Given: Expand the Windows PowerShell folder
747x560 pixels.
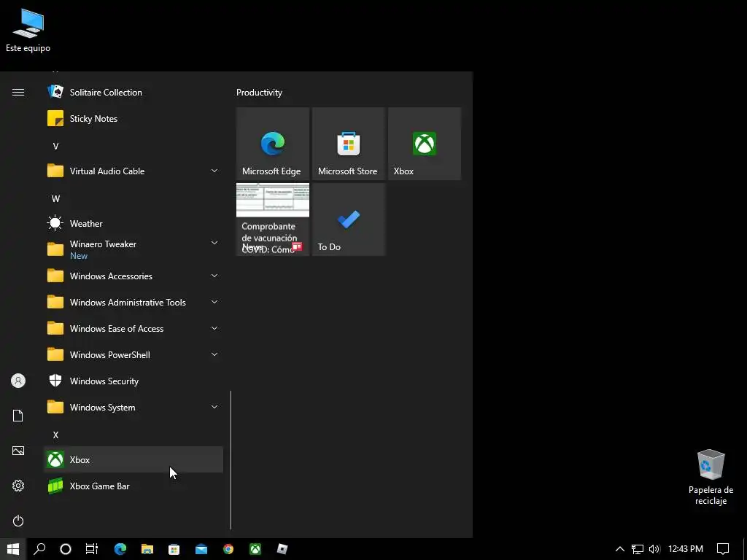Looking at the screenshot, I should [x=133, y=355].
